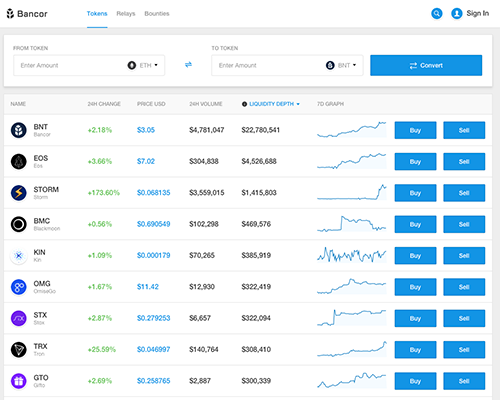Switch to the Relays tab

tap(126, 14)
